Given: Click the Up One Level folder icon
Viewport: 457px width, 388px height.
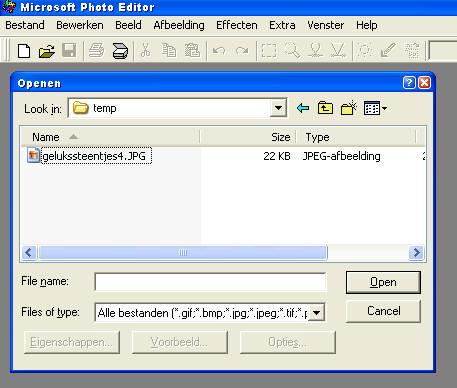Looking at the screenshot, I should click(x=325, y=108).
